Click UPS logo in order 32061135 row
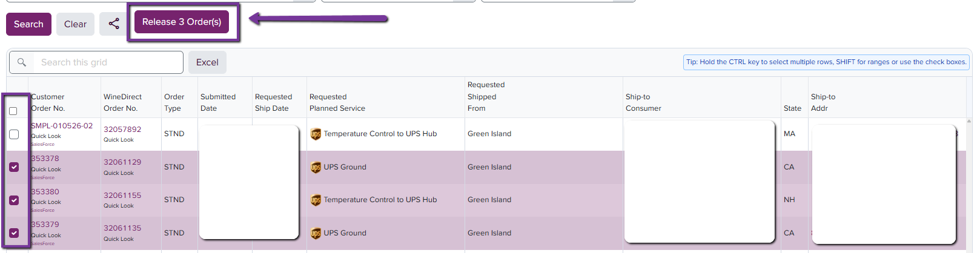The width and height of the screenshot is (980, 253). [316, 234]
